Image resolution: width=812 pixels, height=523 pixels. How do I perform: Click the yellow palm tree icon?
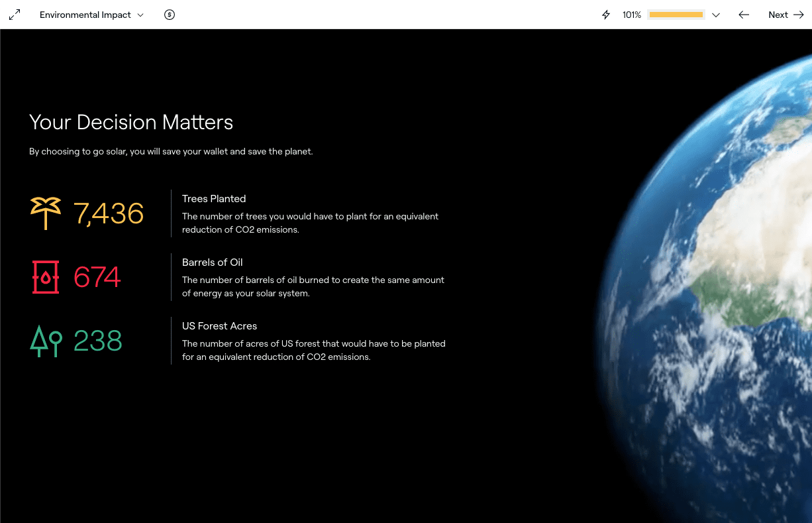(x=46, y=213)
